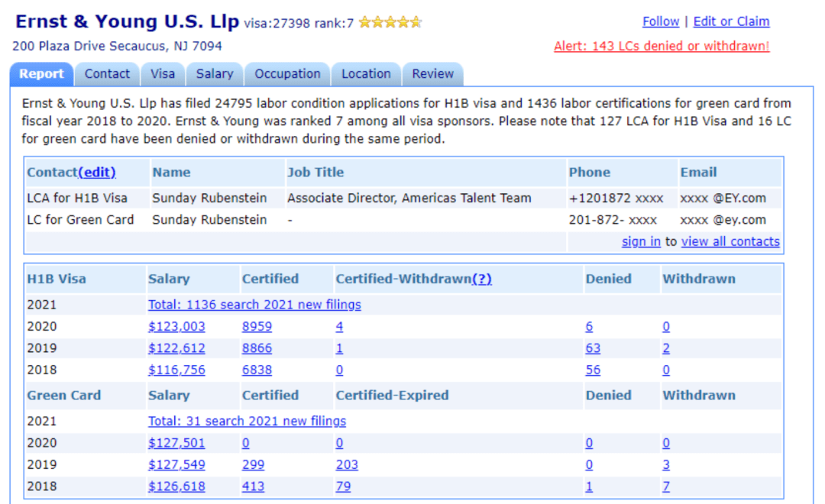Open the view all contacts link

tap(730, 241)
